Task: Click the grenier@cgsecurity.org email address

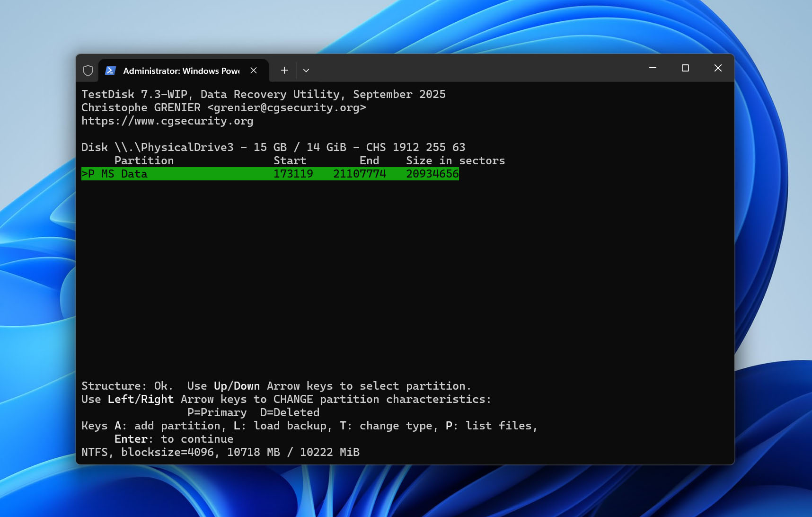Action: (287, 107)
